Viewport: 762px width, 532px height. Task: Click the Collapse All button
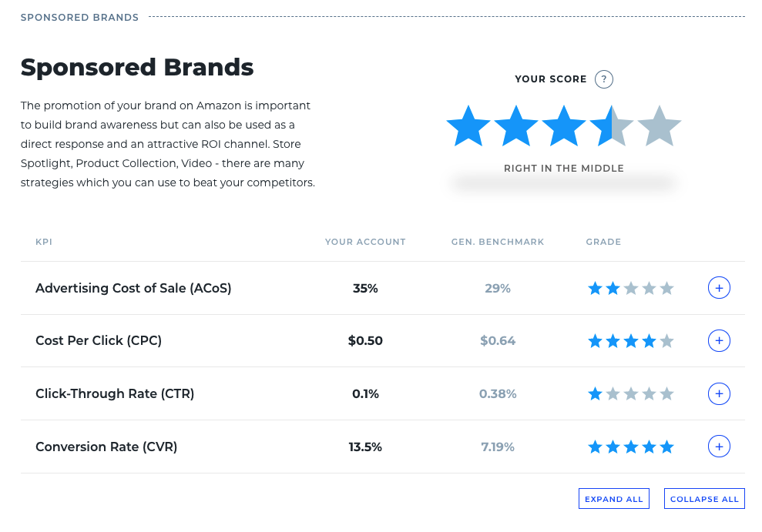click(704, 498)
